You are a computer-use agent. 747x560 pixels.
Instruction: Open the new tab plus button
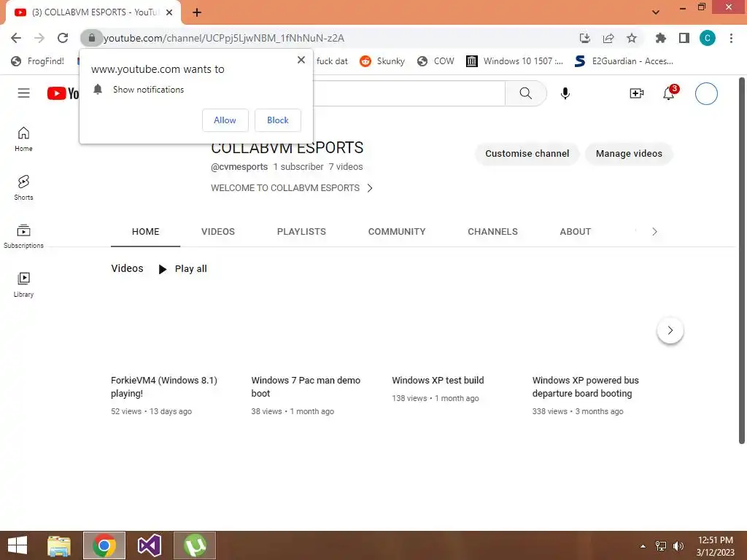pos(197,12)
